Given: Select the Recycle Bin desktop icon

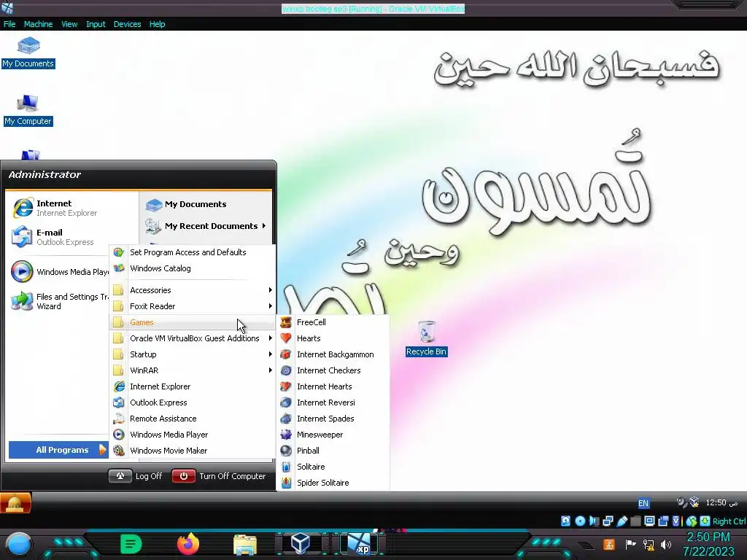Looking at the screenshot, I should (426, 338).
